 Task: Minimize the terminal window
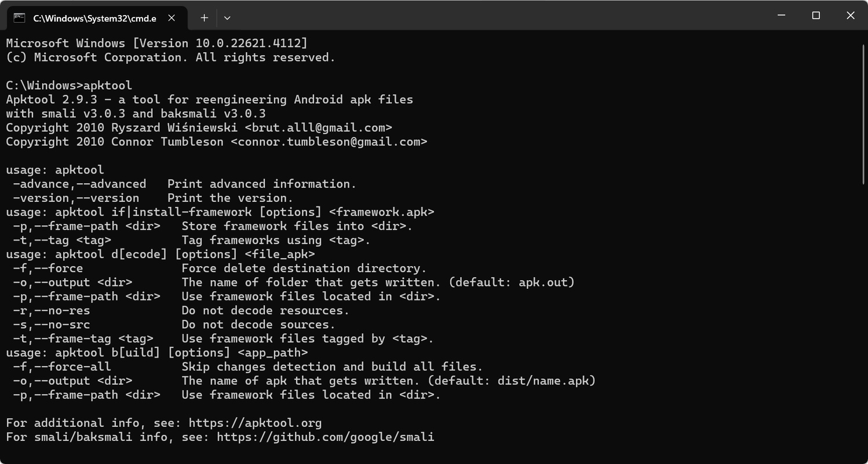(x=782, y=16)
